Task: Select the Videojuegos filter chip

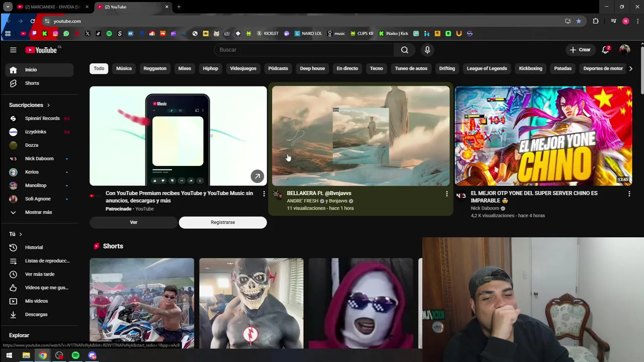Action: click(x=243, y=68)
